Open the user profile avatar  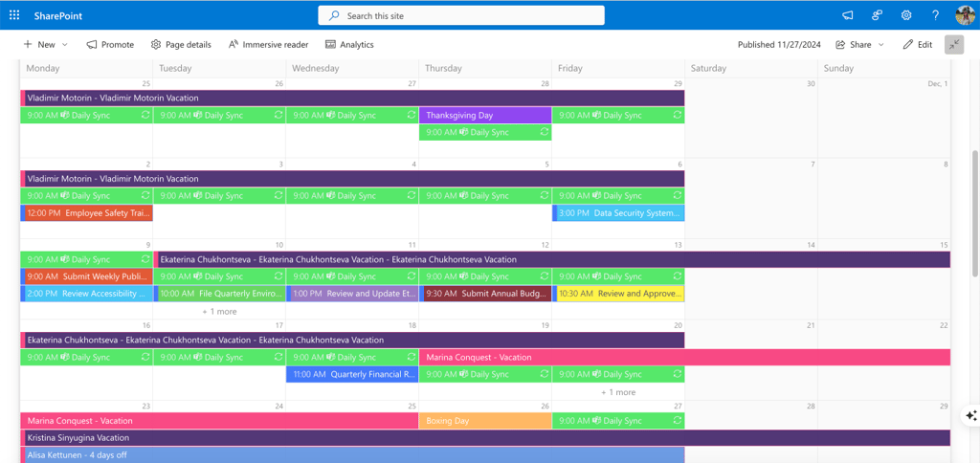pos(965,15)
